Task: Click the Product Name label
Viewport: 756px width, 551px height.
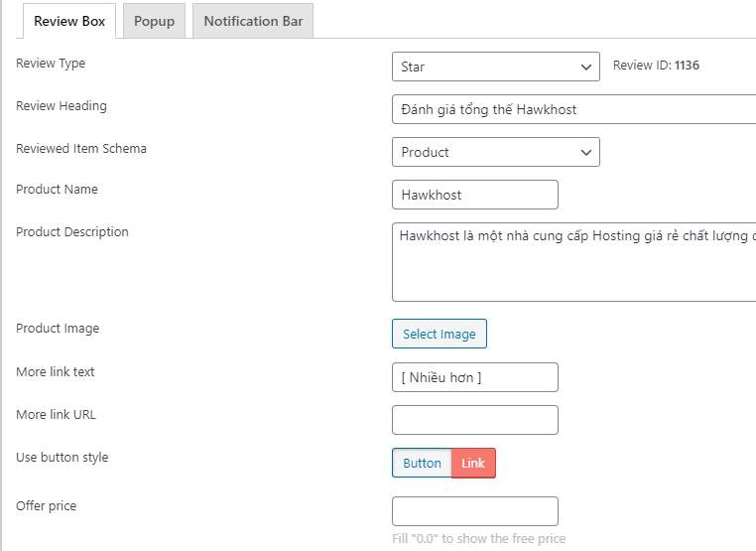Action: (x=57, y=190)
